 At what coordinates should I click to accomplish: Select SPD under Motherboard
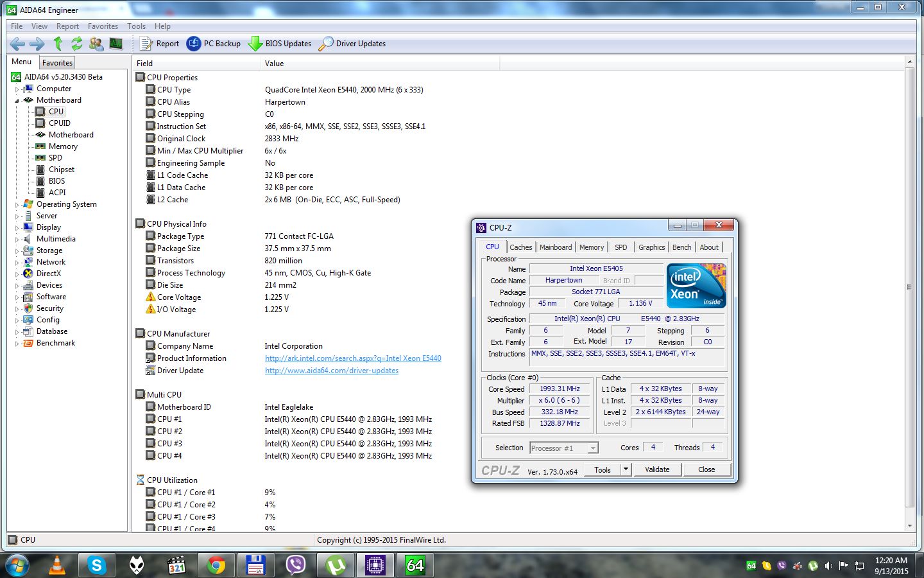click(x=55, y=158)
